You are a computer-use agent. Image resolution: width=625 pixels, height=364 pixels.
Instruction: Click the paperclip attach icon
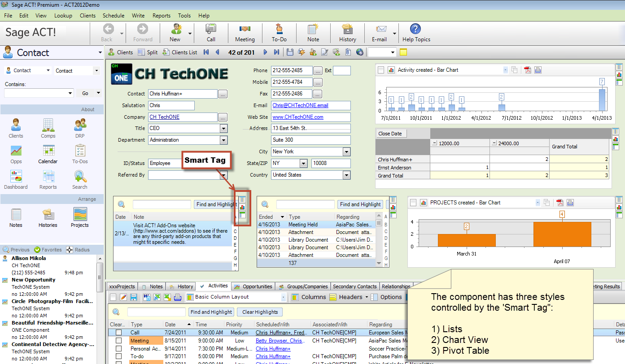click(348, 52)
